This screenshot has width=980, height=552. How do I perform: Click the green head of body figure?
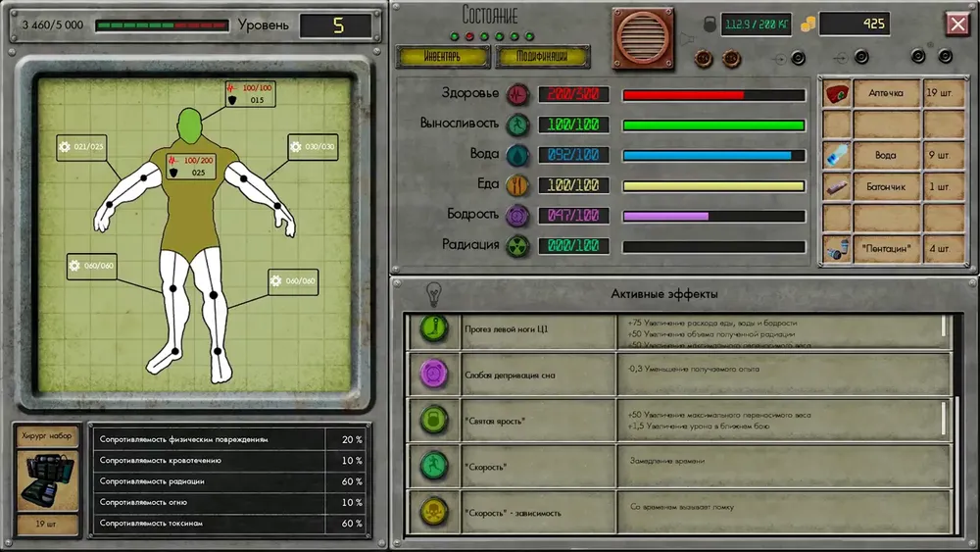point(190,126)
